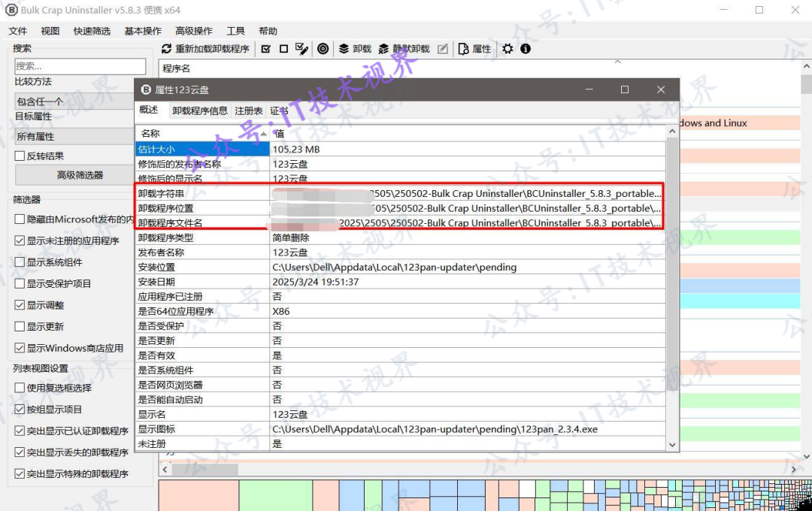Toggle the 显示系统组件 checkbox
The height and width of the screenshot is (511, 812).
click(x=20, y=262)
